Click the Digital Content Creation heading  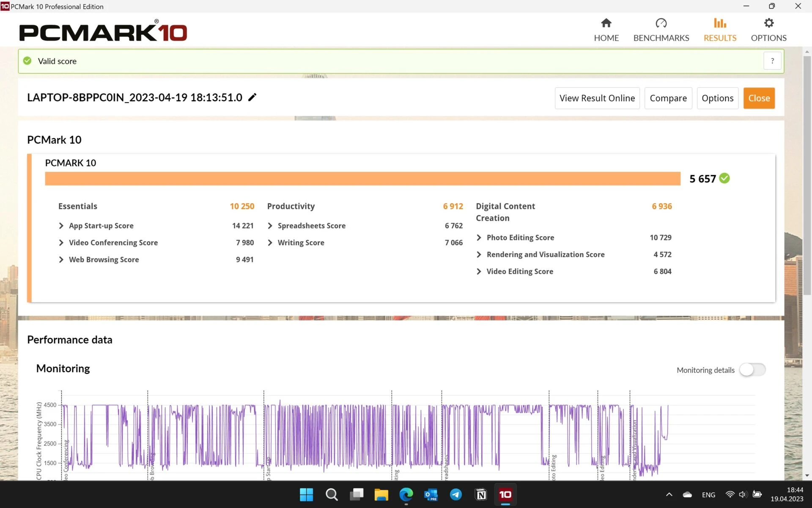[505, 212]
